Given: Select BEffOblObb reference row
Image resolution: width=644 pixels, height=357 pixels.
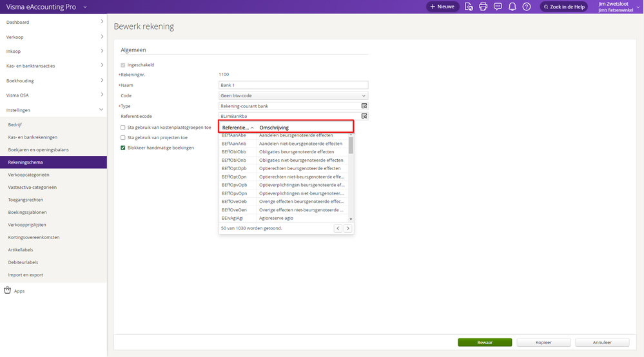Looking at the screenshot, I should 284,152.
